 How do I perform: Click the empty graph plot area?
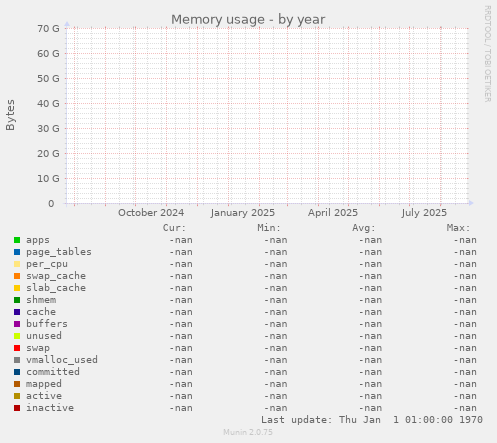267,116
